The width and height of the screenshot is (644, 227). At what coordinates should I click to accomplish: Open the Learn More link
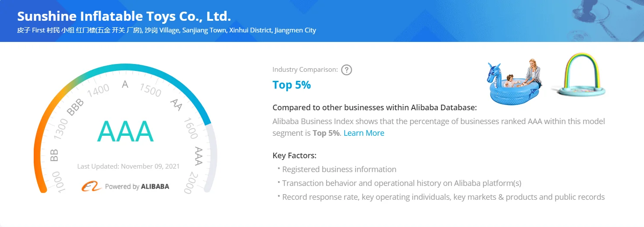click(x=364, y=133)
